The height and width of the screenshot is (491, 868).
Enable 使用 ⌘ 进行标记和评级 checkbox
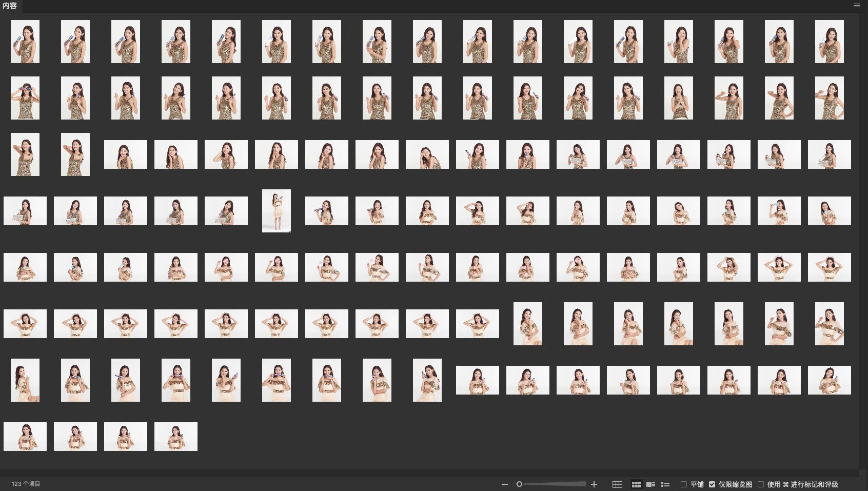tap(761, 484)
